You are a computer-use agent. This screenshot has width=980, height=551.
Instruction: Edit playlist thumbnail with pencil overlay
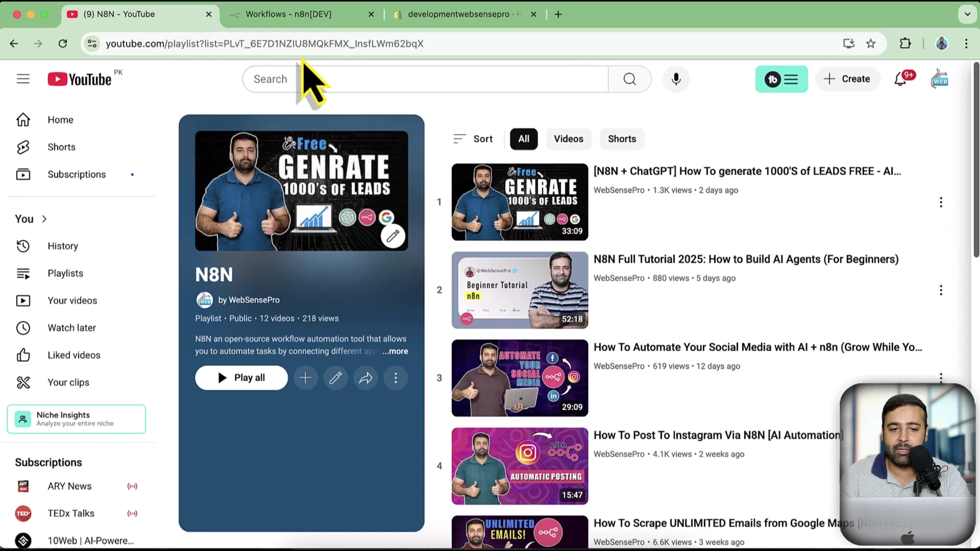pos(393,236)
